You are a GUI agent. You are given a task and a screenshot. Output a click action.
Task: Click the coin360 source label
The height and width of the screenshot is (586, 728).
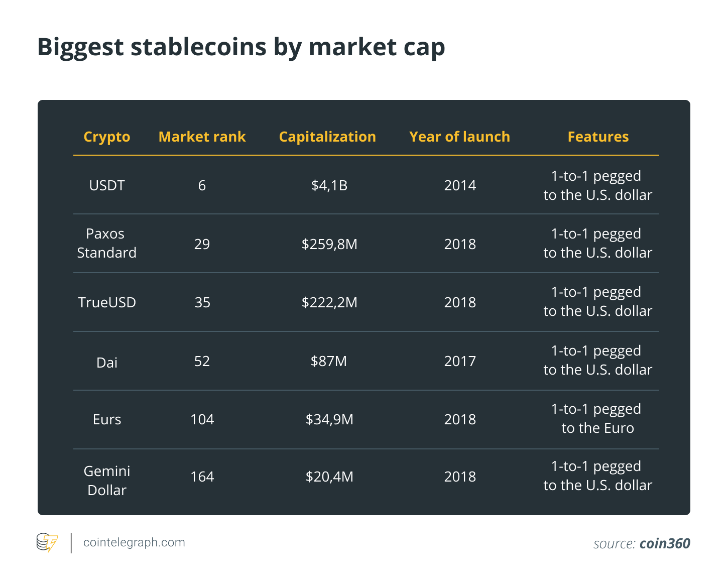(665, 543)
